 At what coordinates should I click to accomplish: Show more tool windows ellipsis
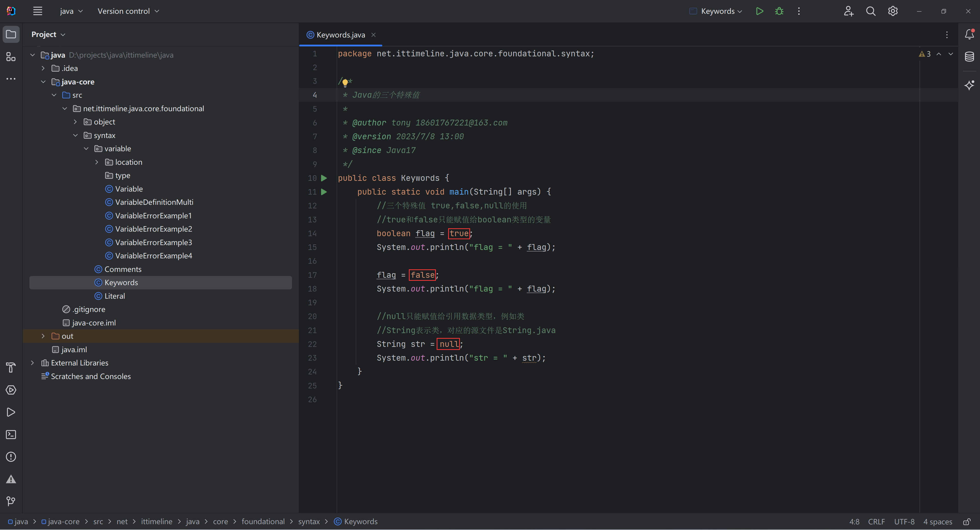point(11,79)
